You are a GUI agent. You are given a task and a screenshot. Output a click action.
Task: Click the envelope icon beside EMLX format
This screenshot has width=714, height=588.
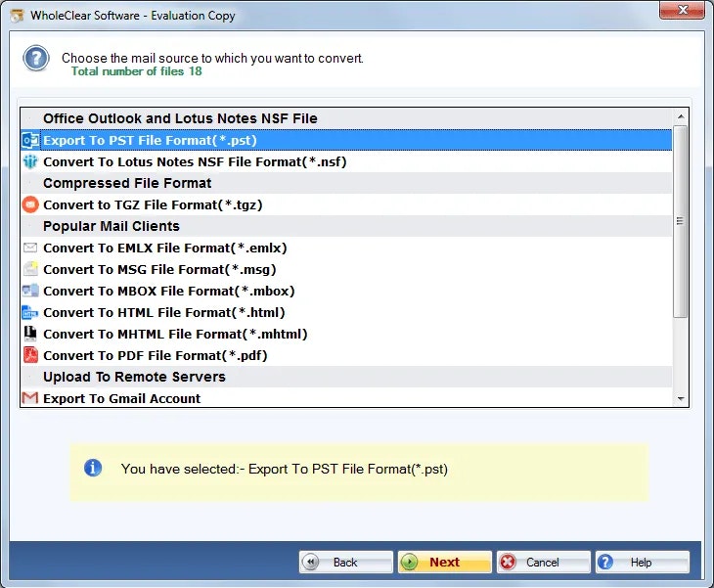click(x=30, y=248)
